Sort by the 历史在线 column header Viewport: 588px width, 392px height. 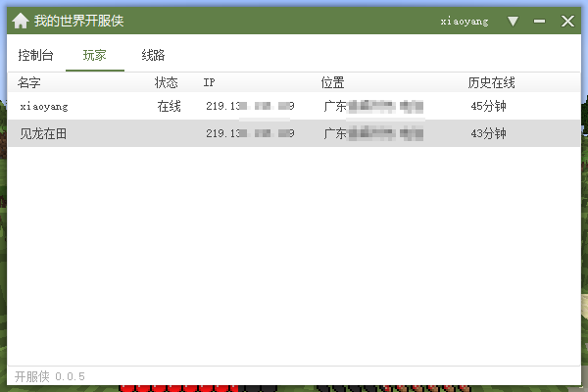click(491, 82)
